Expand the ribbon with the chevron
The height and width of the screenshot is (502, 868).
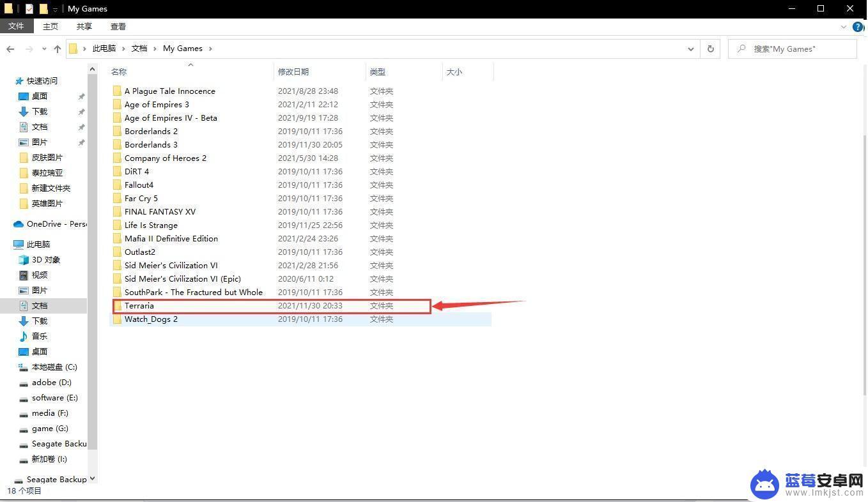(x=844, y=27)
